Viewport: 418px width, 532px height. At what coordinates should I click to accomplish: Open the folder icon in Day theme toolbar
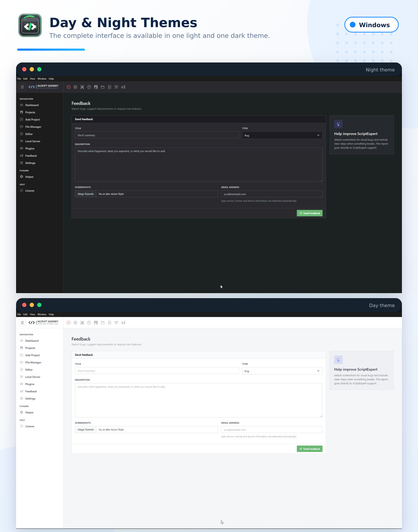click(103, 323)
